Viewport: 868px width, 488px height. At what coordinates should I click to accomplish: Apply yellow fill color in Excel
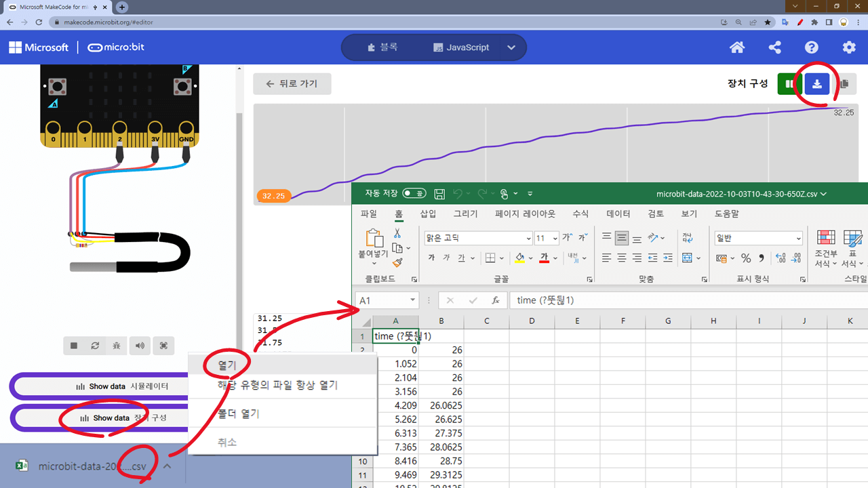click(519, 258)
